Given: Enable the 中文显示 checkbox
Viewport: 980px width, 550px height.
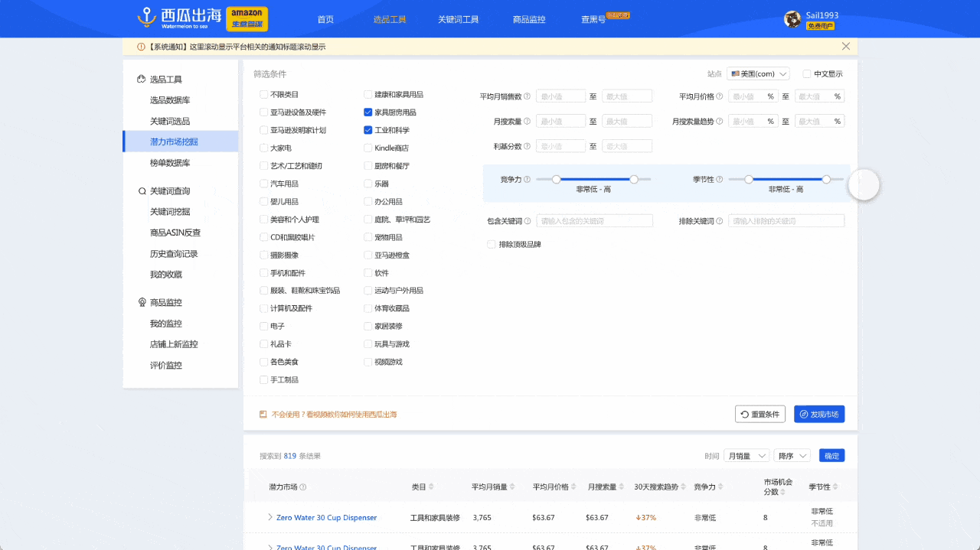Looking at the screenshot, I should [807, 74].
